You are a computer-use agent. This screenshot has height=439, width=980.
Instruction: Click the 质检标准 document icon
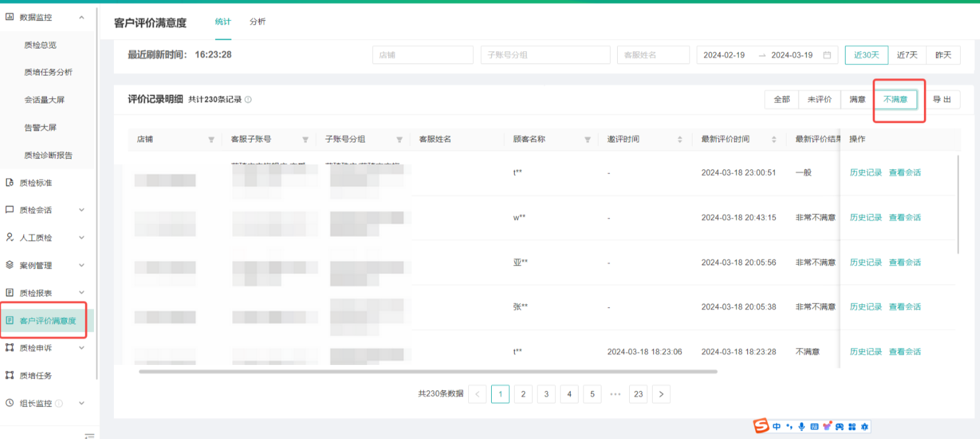click(x=10, y=182)
